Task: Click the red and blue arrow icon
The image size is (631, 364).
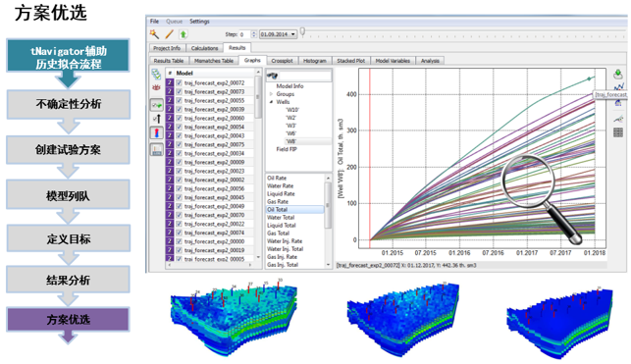Action: [157, 132]
